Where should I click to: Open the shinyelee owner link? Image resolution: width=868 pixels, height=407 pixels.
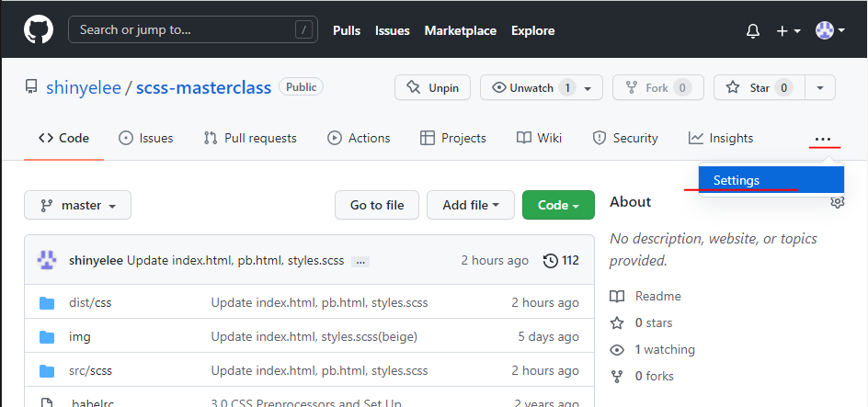84,87
